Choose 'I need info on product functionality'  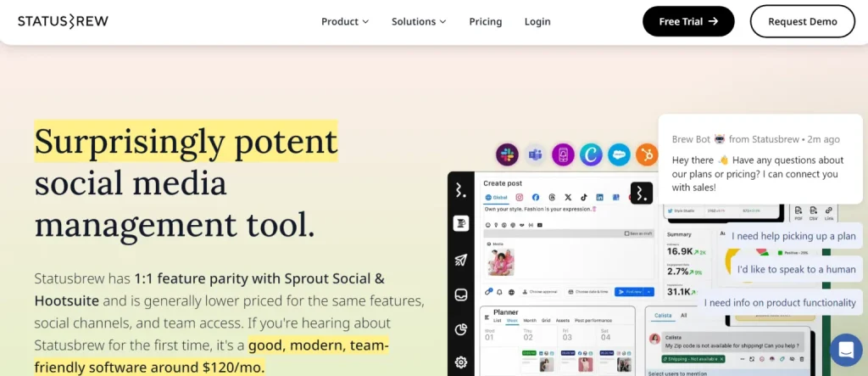pyautogui.click(x=780, y=303)
